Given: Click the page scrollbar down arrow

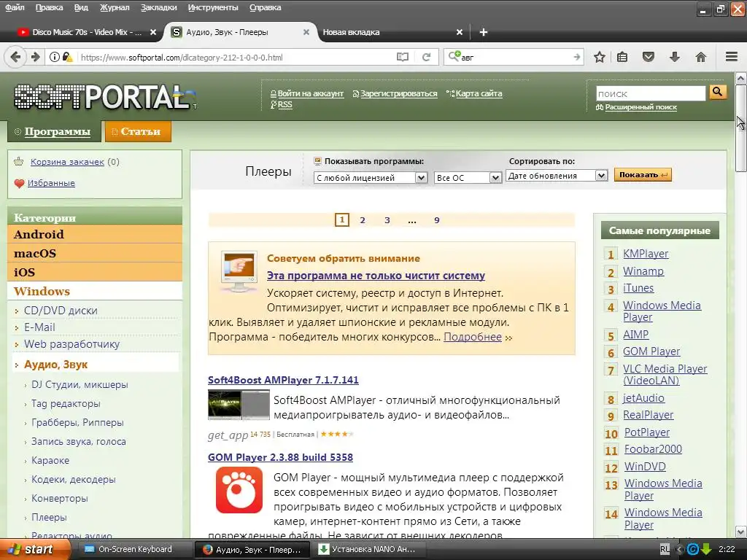Looking at the screenshot, I should [x=740, y=532].
